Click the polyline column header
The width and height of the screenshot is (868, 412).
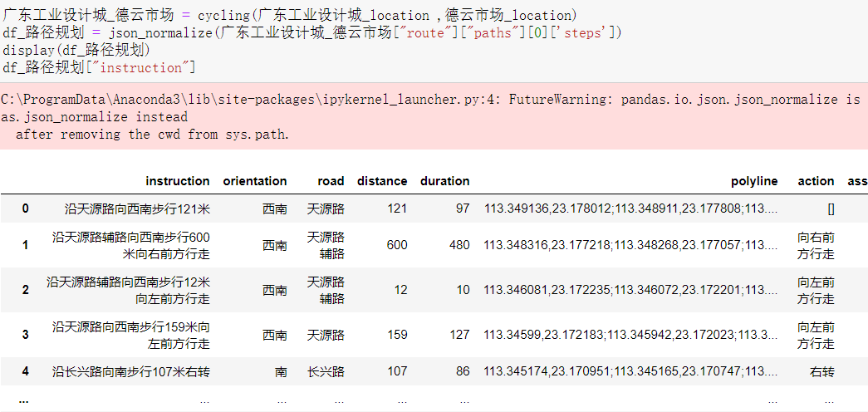pos(754,181)
